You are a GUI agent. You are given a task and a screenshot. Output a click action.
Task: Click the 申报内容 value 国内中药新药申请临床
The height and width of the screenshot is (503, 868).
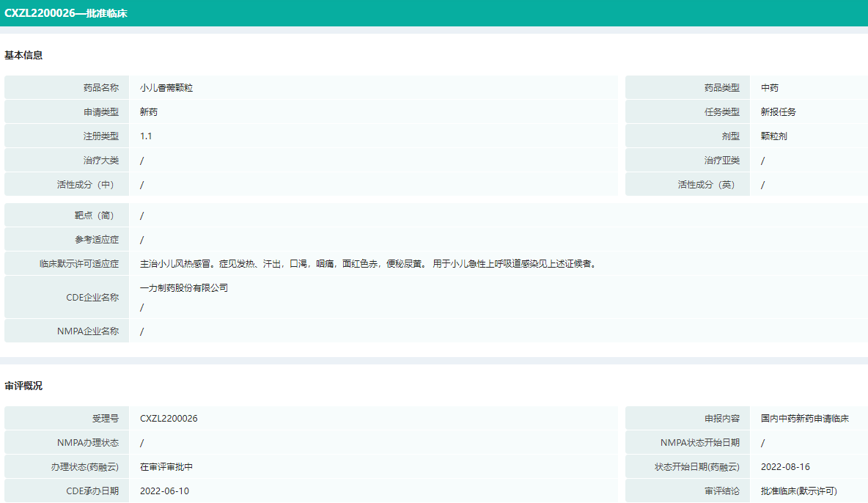(x=805, y=419)
